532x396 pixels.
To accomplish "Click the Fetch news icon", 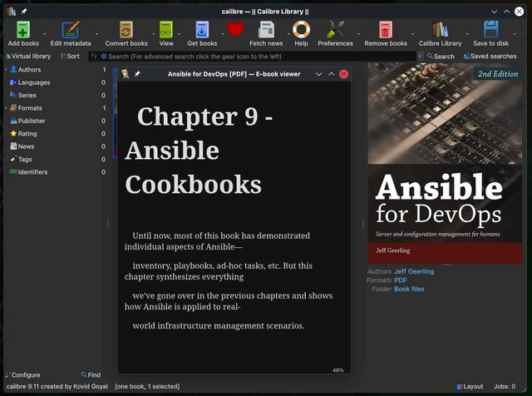I will pos(266,30).
